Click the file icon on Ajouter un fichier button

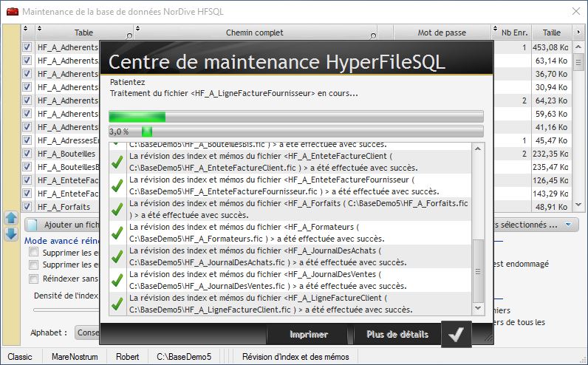point(33,225)
